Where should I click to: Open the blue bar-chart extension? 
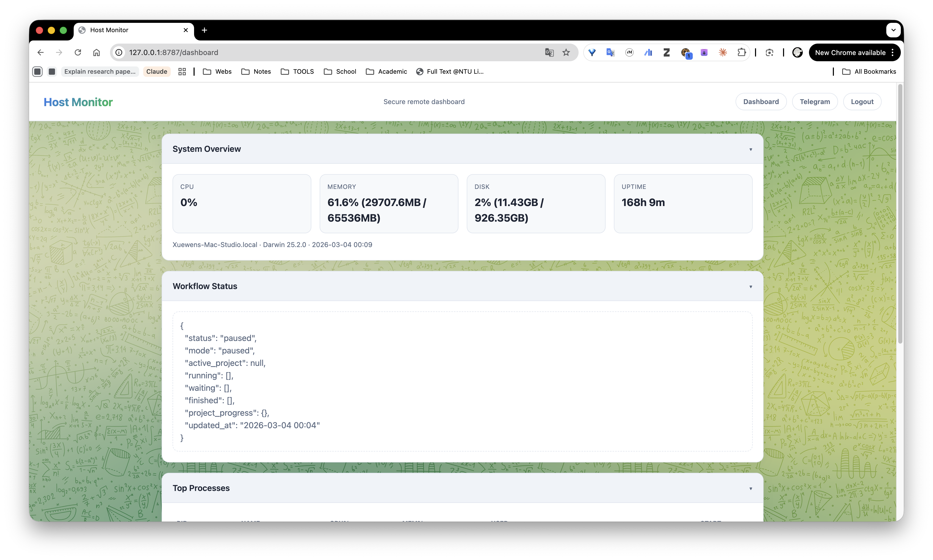pyautogui.click(x=648, y=52)
